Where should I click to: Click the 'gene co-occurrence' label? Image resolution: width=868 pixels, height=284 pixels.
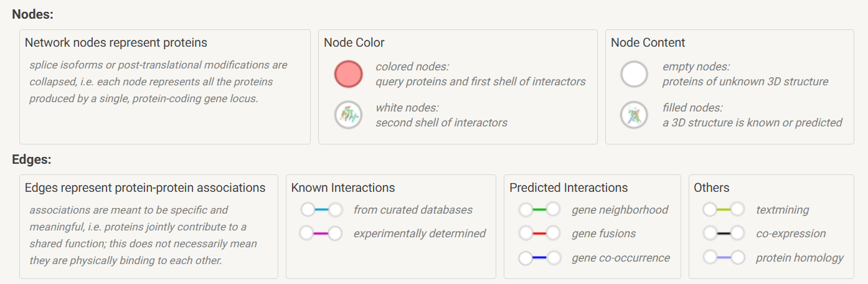621,258
